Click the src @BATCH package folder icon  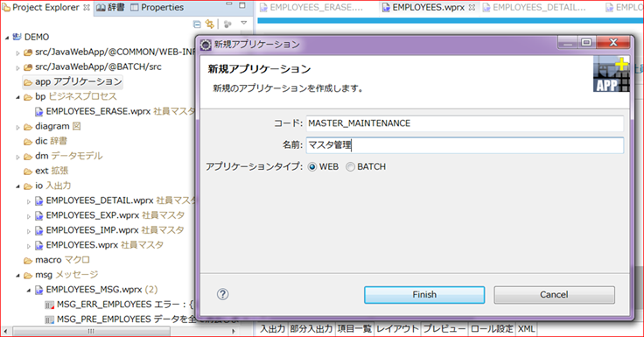click(x=28, y=67)
